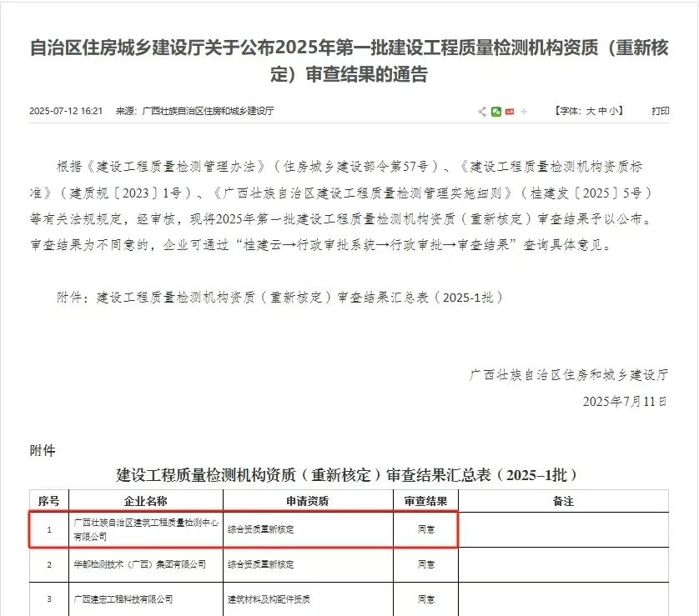Click the red share icon beside WeChat

[x=510, y=112]
